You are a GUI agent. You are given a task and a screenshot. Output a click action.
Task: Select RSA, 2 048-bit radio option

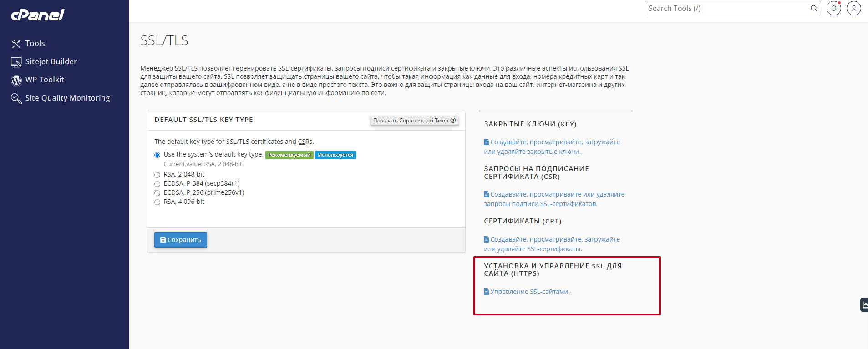coord(157,175)
